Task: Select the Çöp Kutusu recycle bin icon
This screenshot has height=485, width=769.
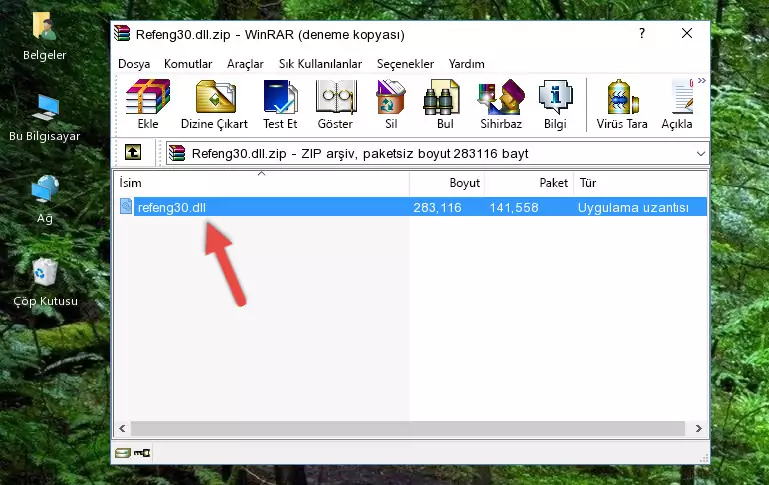Action: point(45,272)
